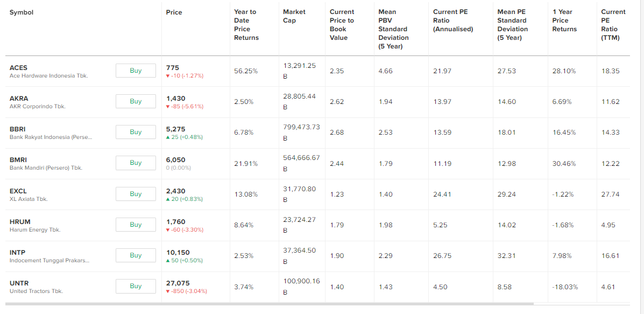This screenshot has height=314, width=644.
Task: Click the horizontal scrollbar below the table
Action: point(270,304)
